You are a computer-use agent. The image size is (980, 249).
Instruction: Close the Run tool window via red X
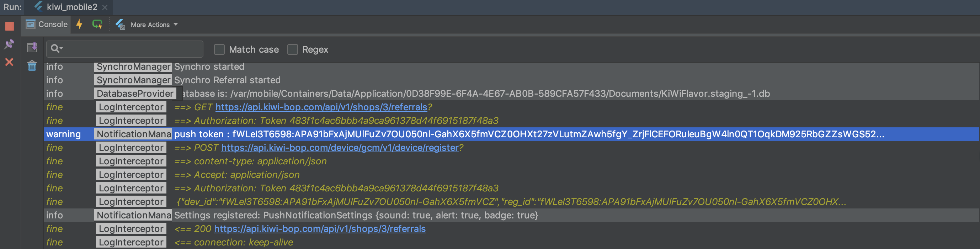click(10, 62)
